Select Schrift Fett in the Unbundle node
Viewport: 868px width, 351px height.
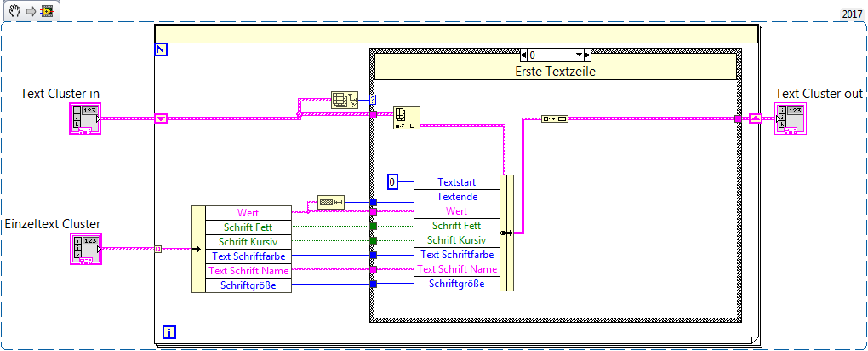point(248,227)
